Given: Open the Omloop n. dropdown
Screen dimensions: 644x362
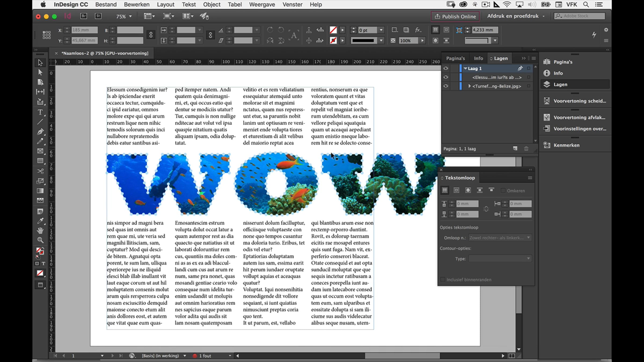Looking at the screenshot, I should pos(500,238).
